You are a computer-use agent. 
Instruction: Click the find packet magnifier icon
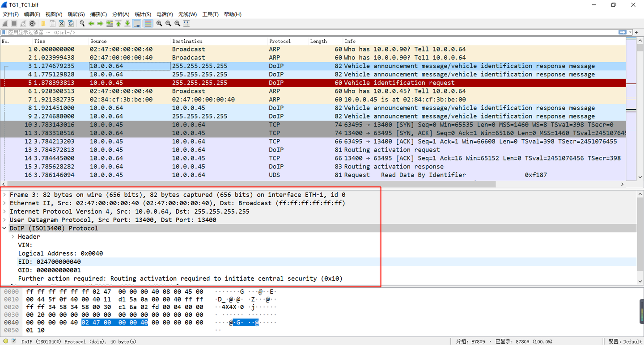82,23
